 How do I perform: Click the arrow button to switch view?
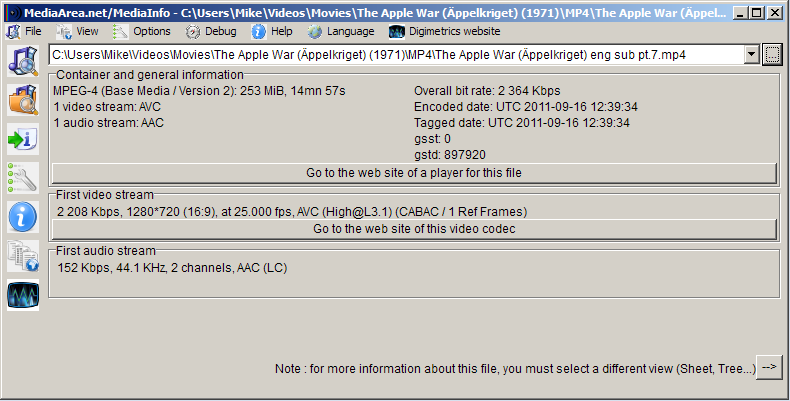(x=769, y=368)
